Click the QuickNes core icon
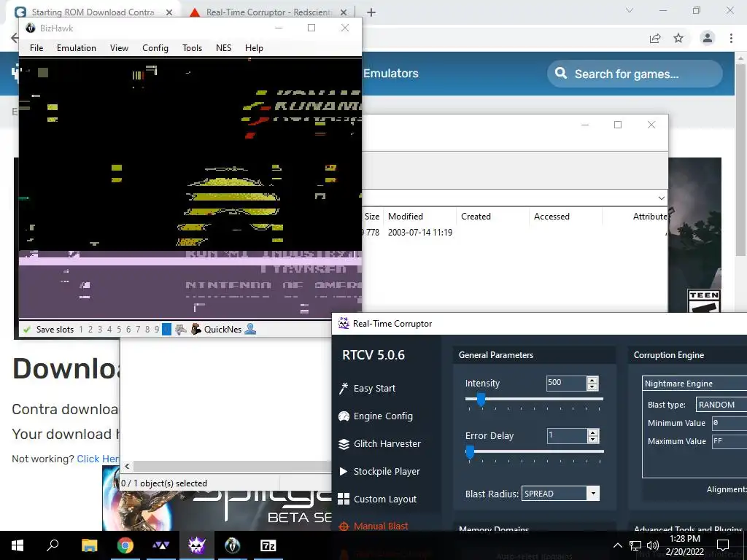This screenshot has height=560, width=747. click(x=196, y=329)
